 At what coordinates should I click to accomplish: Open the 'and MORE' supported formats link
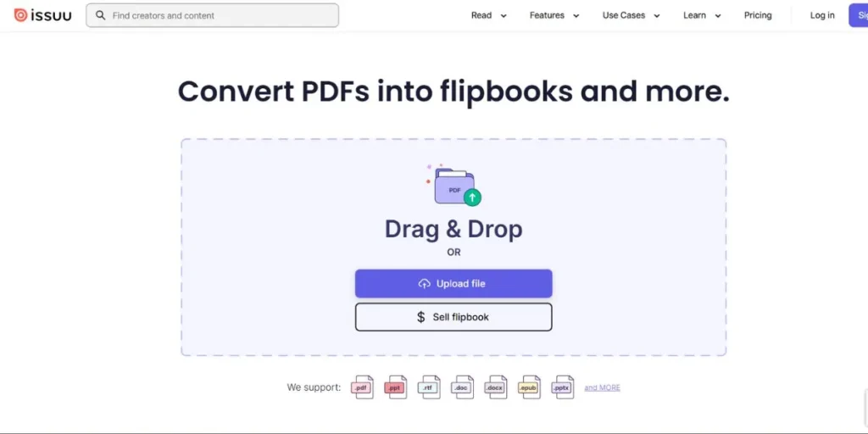pos(602,387)
